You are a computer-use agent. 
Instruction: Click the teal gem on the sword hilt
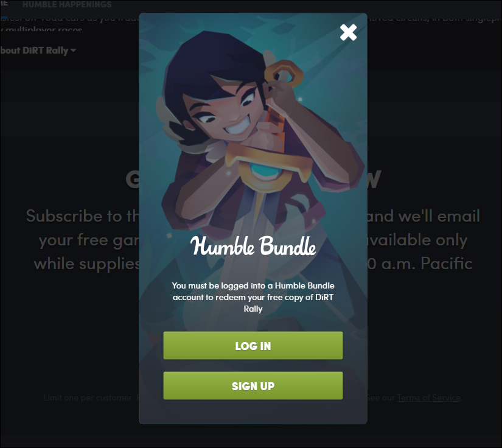[265, 170]
